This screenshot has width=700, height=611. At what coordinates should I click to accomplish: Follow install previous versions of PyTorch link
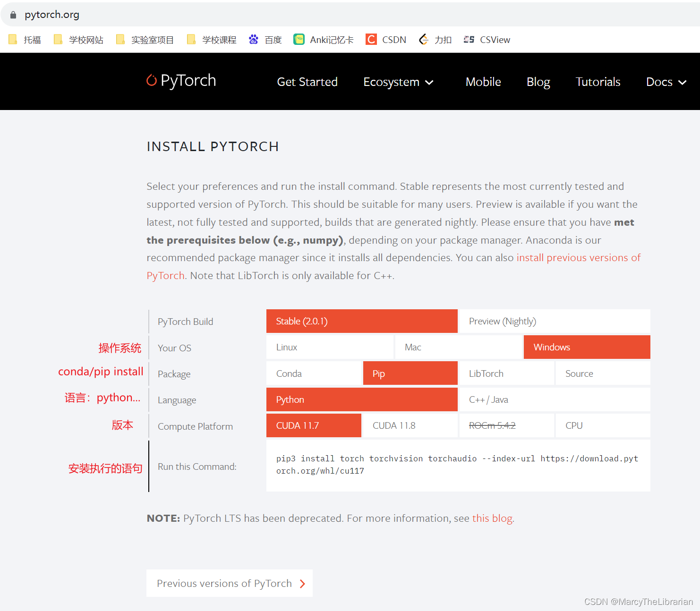(x=578, y=258)
